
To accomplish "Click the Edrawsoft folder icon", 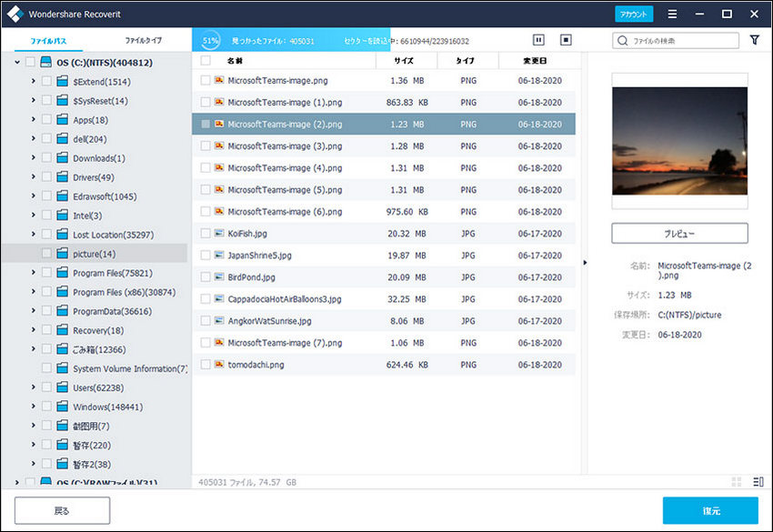I will click(x=62, y=196).
